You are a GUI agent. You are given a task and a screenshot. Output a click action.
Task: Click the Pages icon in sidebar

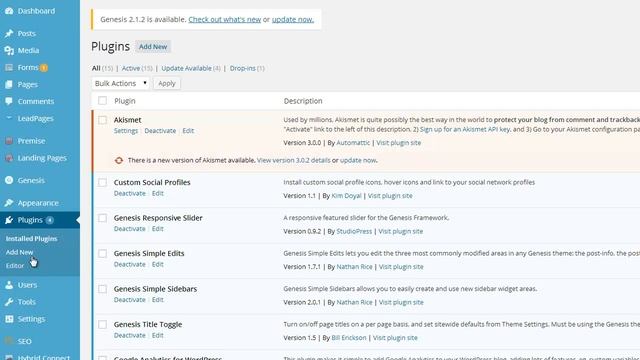[9, 84]
